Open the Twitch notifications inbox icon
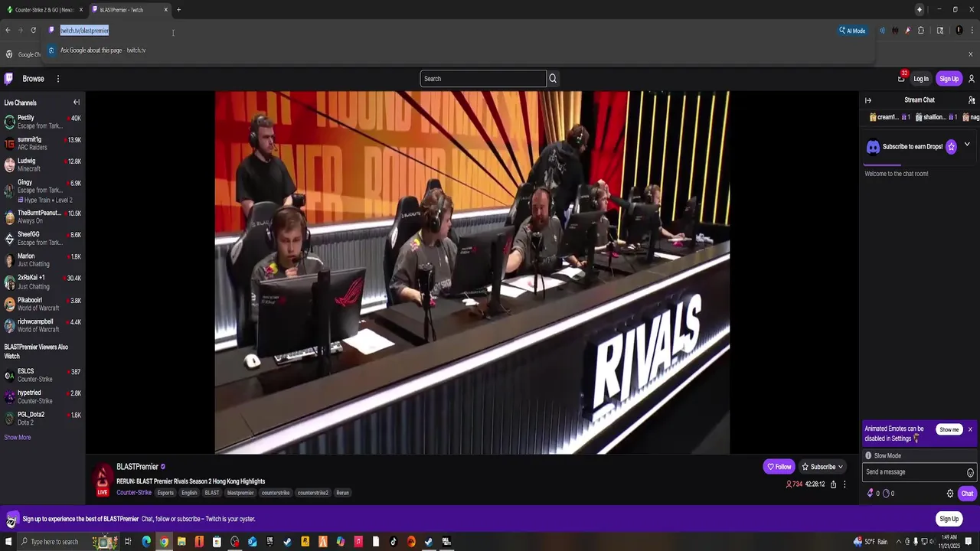This screenshot has height=551, width=980. [901, 78]
